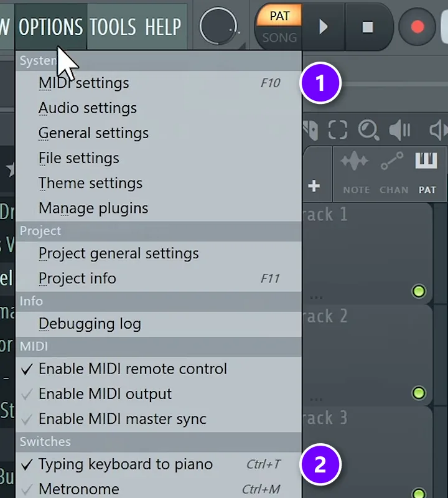This screenshot has width=448, height=498.
Task: Click the Record button
Action: (418, 27)
